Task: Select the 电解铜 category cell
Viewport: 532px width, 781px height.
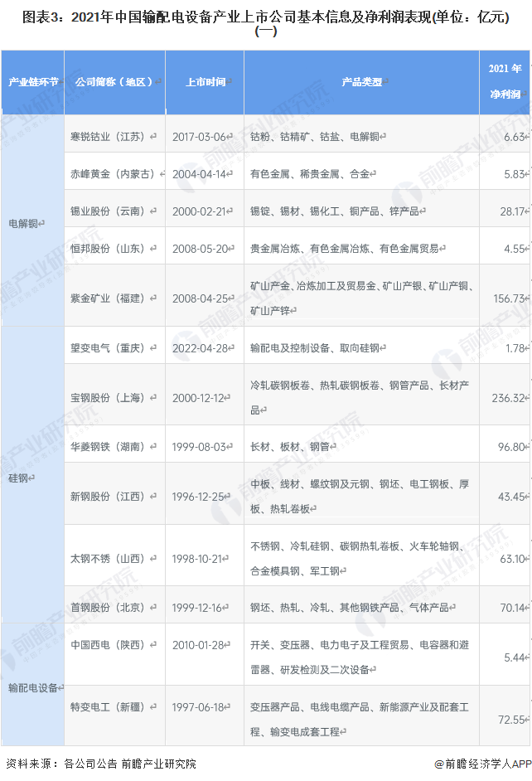Action: tap(33, 221)
